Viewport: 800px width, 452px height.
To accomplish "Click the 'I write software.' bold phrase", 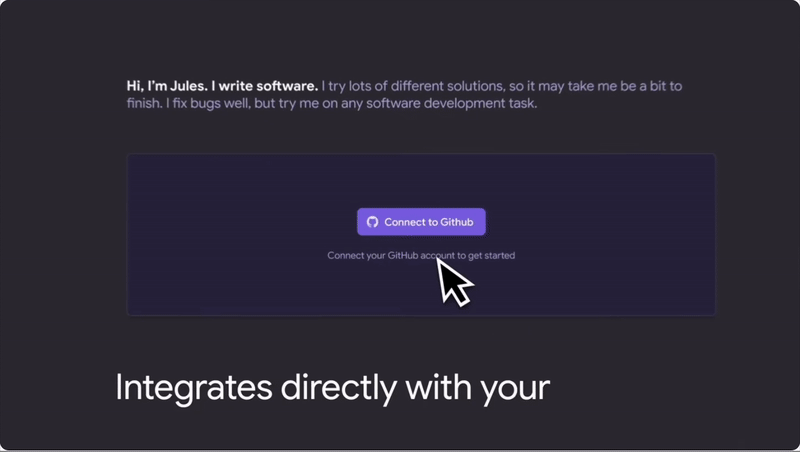I will point(265,86).
